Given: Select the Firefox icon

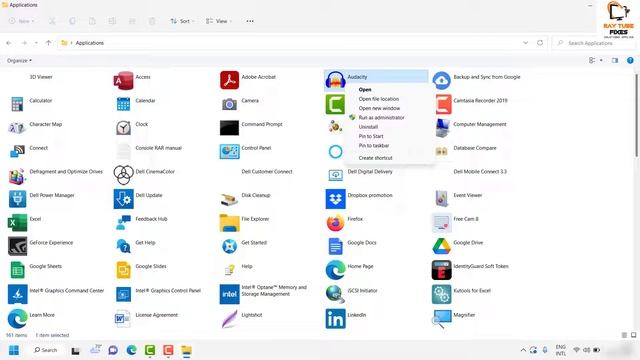Looking at the screenshot, I should click(x=336, y=223).
